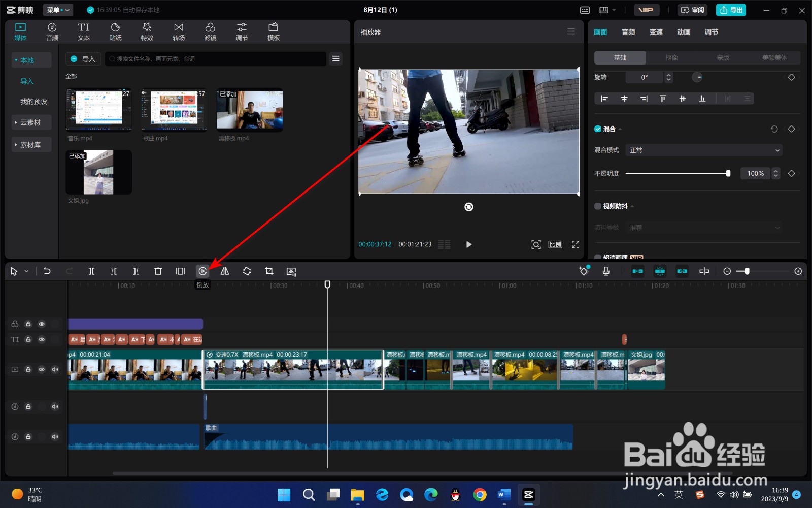Lock the main video track

point(28,369)
